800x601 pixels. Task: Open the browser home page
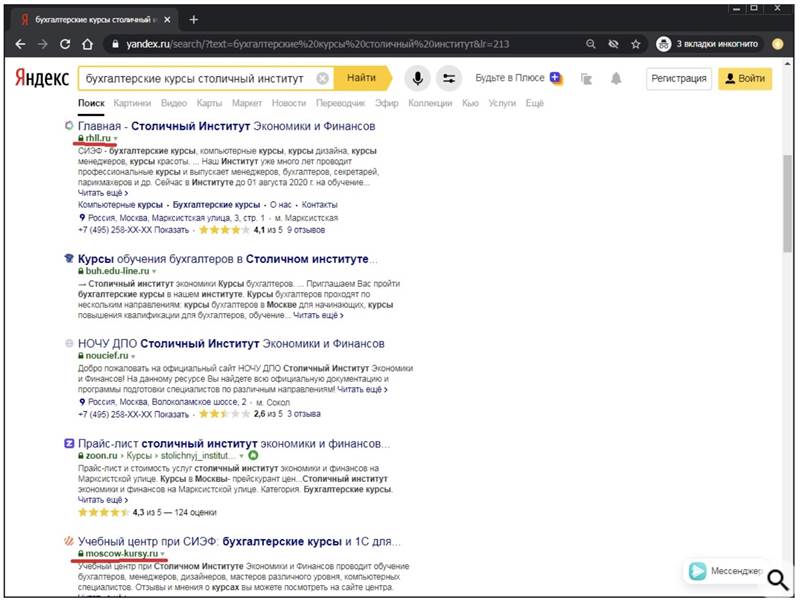click(87, 44)
